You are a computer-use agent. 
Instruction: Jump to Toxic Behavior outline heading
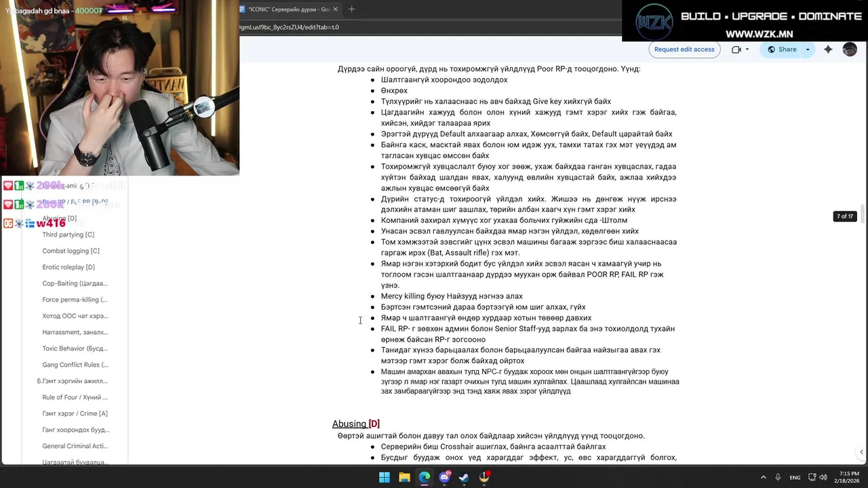tap(75, 348)
